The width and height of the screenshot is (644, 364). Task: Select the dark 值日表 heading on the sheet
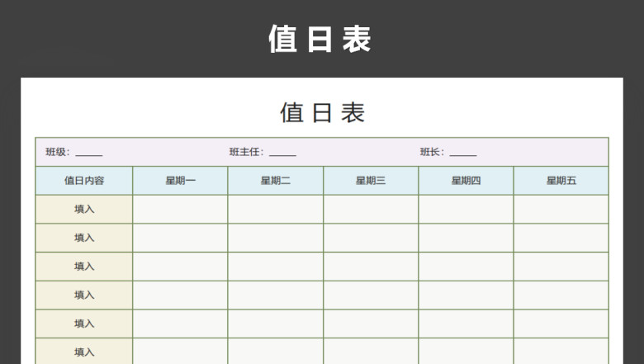click(x=322, y=113)
